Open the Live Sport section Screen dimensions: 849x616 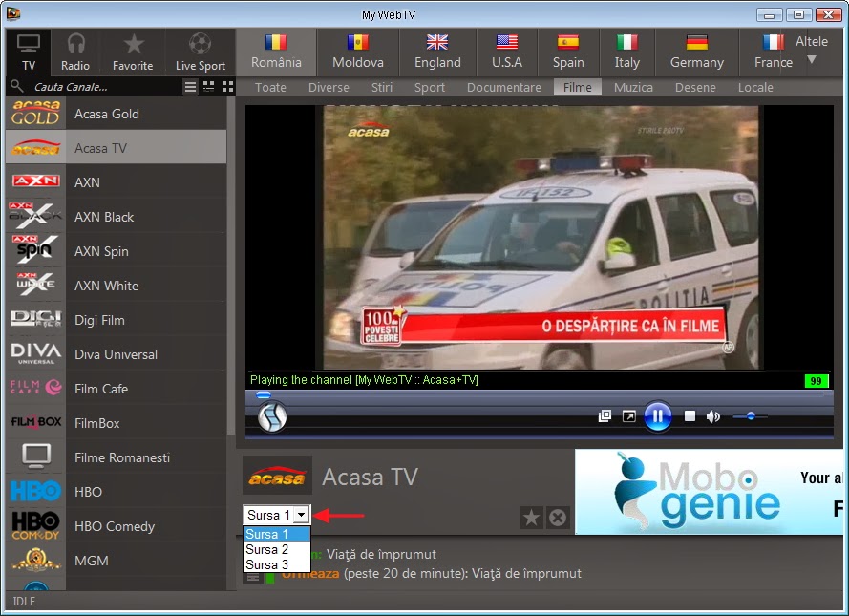tap(200, 52)
